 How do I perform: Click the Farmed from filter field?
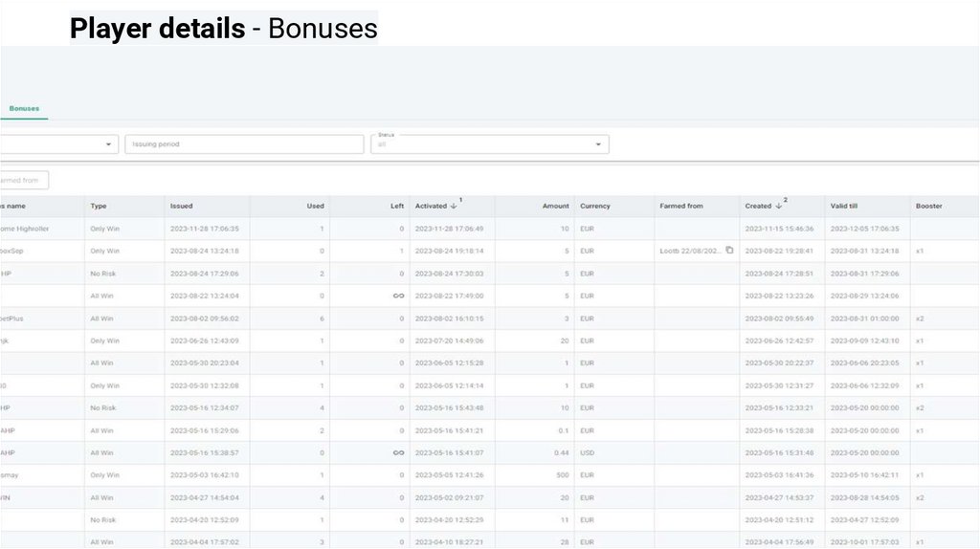pyautogui.click(x=24, y=181)
